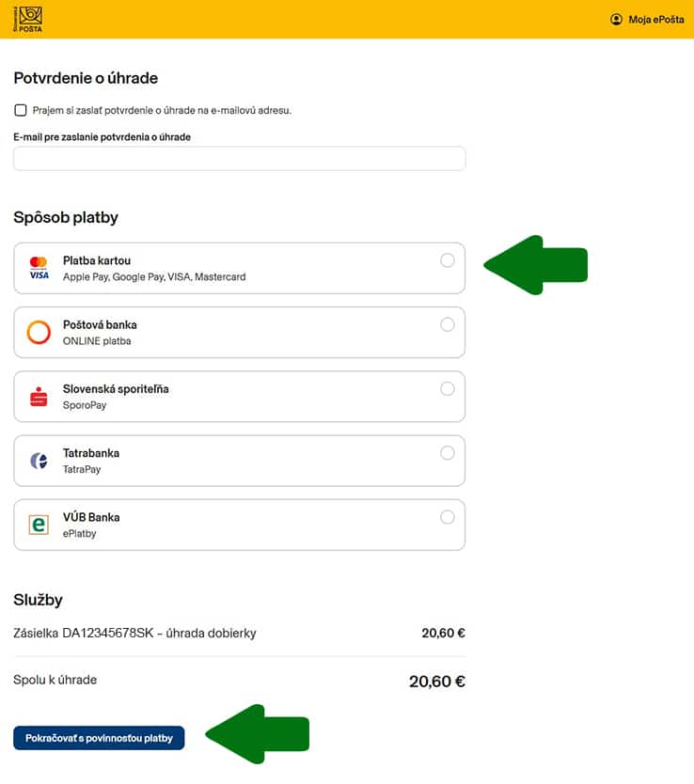Click the SporoPay payment subtitle
The height and width of the screenshot is (784, 694).
click(x=86, y=405)
